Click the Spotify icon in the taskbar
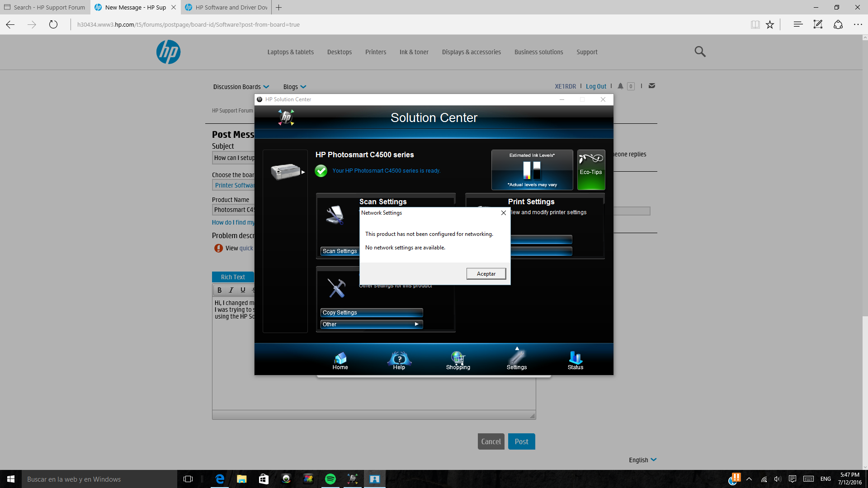Image resolution: width=868 pixels, height=488 pixels. coord(330,479)
